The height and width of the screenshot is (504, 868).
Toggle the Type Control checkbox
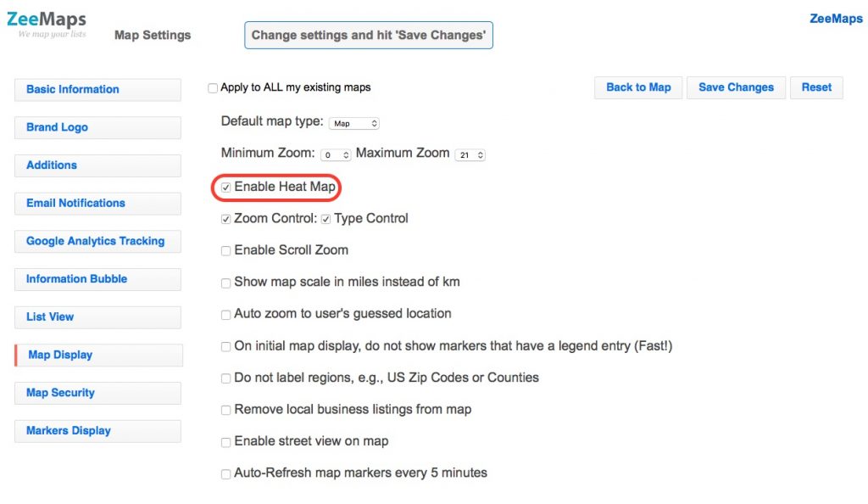point(326,219)
